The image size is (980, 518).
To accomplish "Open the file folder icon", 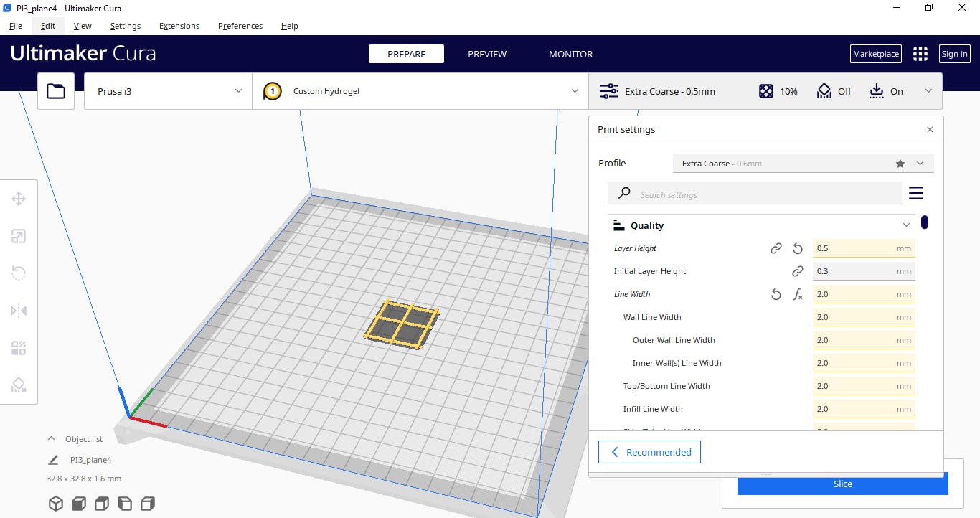I will [x=56, y=91].
